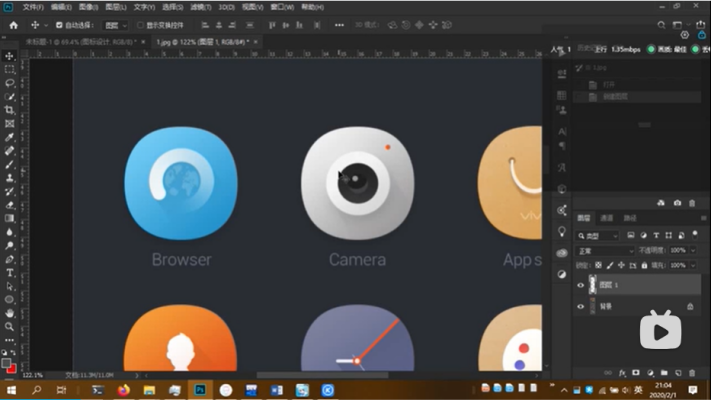Click the 不透明度 100% field
Image resolution: width=711 pixels, height=400 pixels.
678,250
